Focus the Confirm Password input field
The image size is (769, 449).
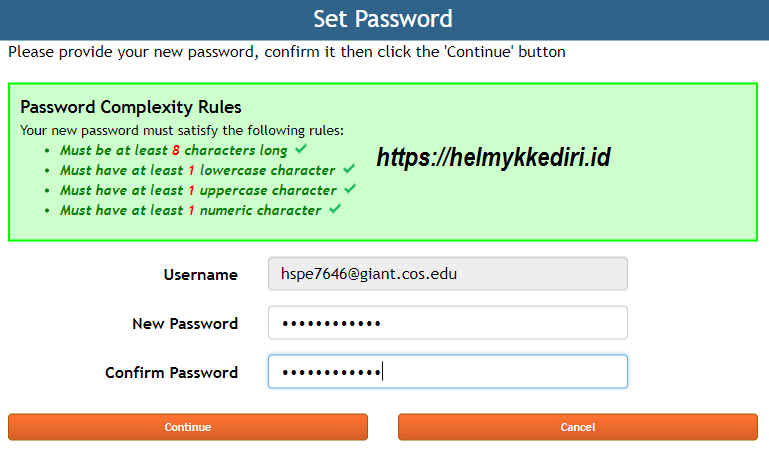pyautogui.click(x=447, y=372)
